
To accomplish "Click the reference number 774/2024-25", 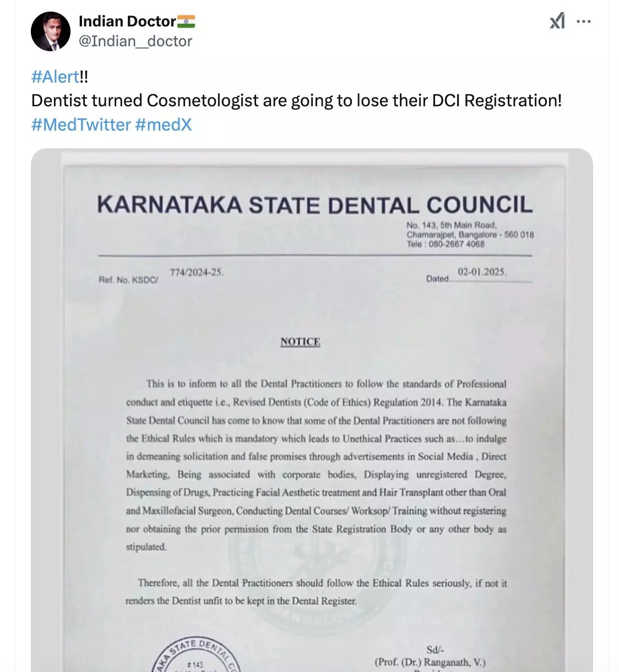I will 197,272.
